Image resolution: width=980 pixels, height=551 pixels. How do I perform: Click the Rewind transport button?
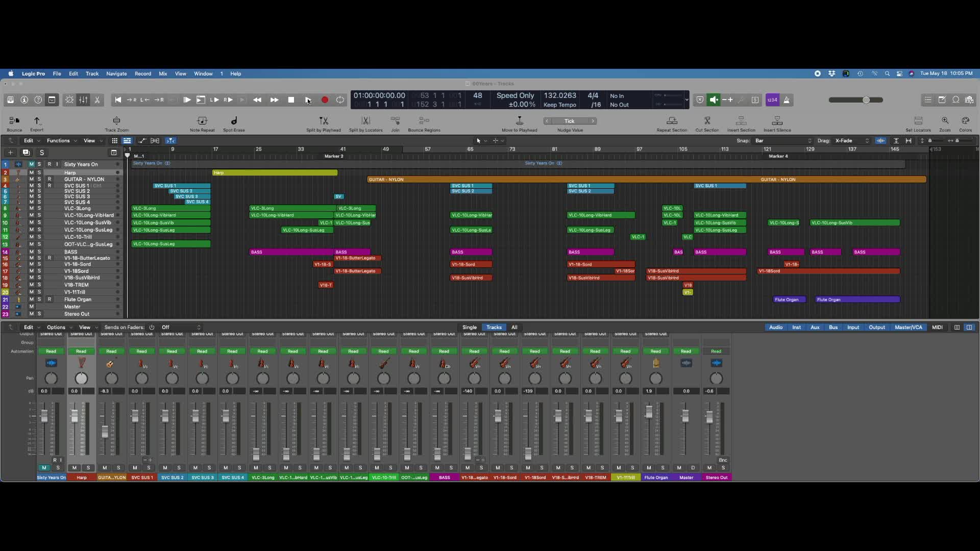(257, 100)
